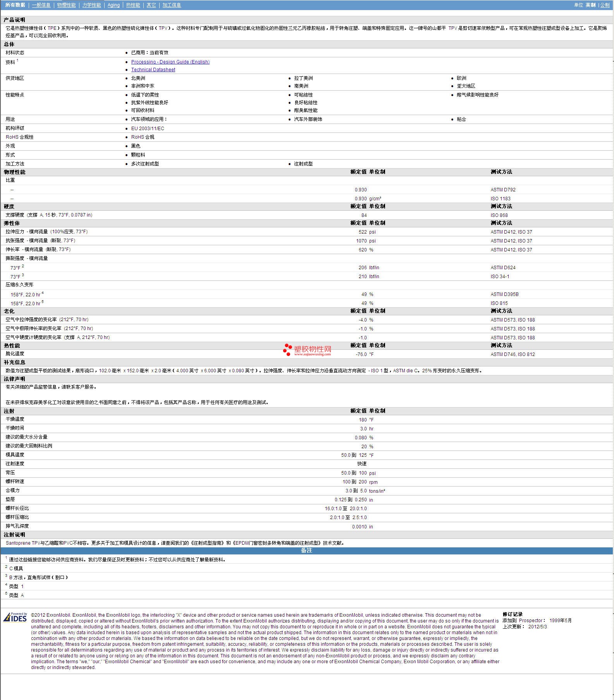Select the 北美洲 region entry
Image resolution: width=614 pixels, height=700 pixels.
pos(138,78)
